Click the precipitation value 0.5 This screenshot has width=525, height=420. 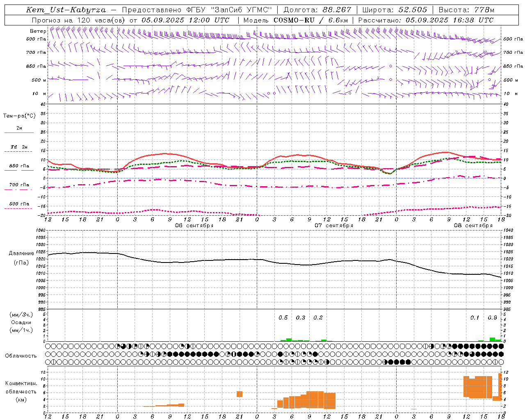283,318
